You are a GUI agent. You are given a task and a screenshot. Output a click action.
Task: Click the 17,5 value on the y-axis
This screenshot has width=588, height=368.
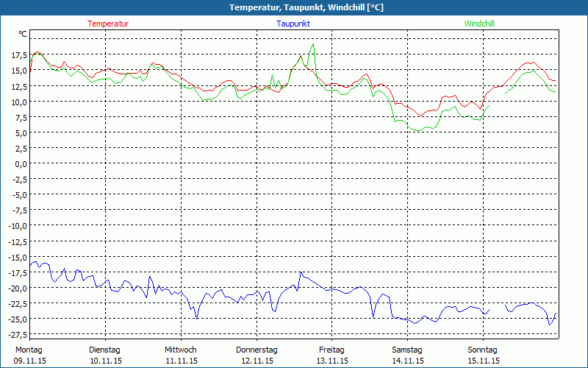[19, 55]
